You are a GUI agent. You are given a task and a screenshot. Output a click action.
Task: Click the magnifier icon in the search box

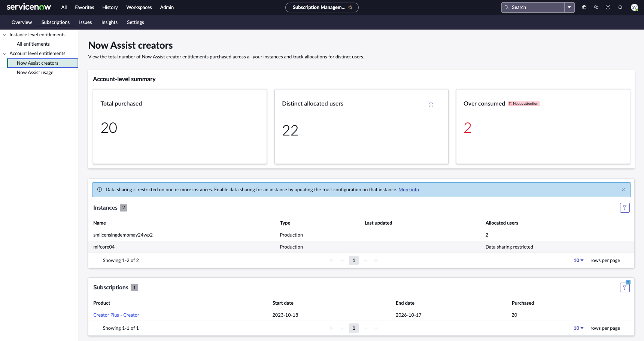[x=507, y=7]
